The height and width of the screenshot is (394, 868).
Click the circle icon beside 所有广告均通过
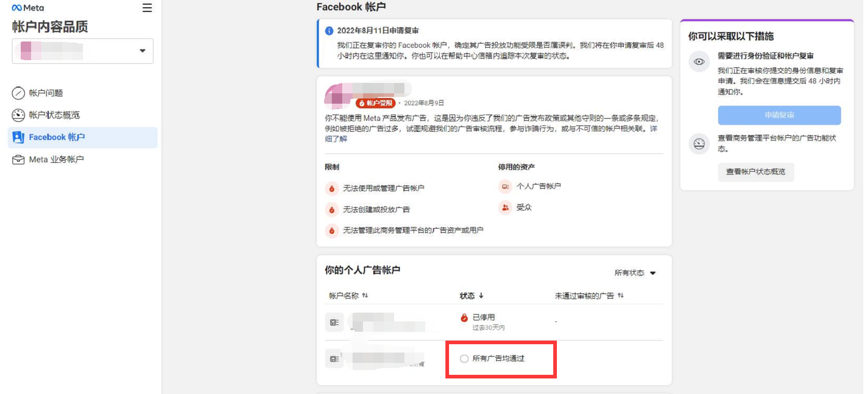pyautogui.click(x=464, y=359)
